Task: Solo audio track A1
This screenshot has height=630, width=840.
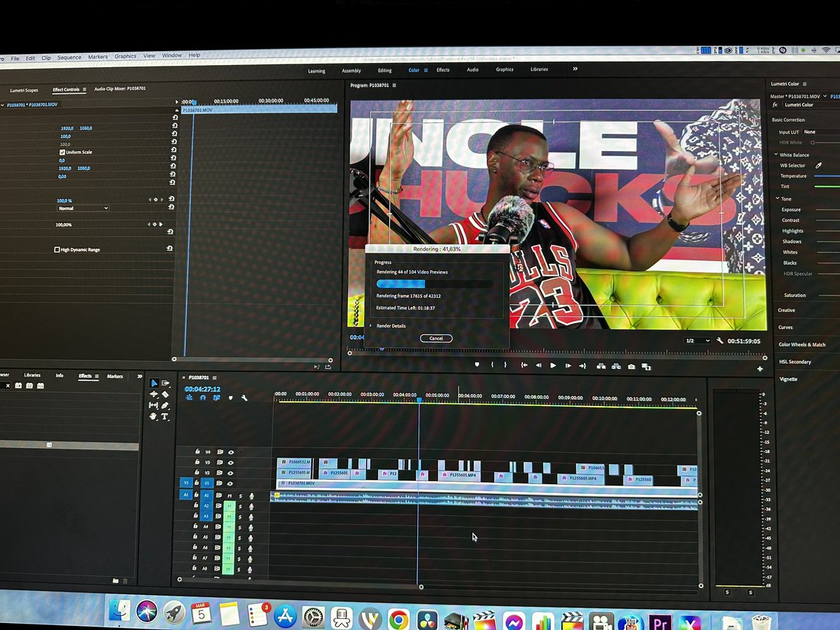Action: pos(240,496)
